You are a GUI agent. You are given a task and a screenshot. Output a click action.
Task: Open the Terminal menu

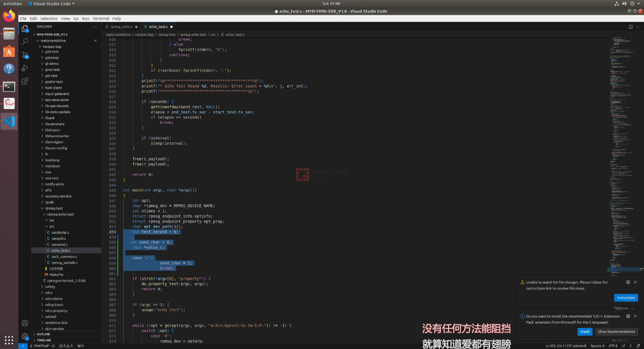[101, 19]
